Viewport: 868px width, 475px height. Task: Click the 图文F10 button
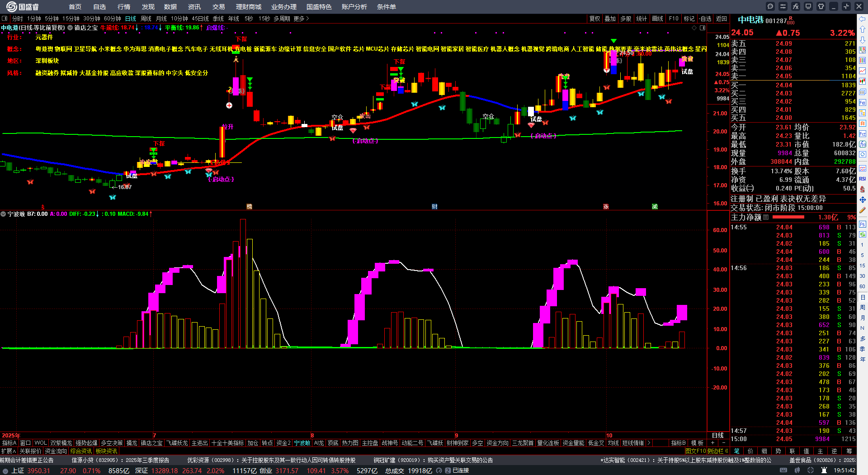[696, 451]
